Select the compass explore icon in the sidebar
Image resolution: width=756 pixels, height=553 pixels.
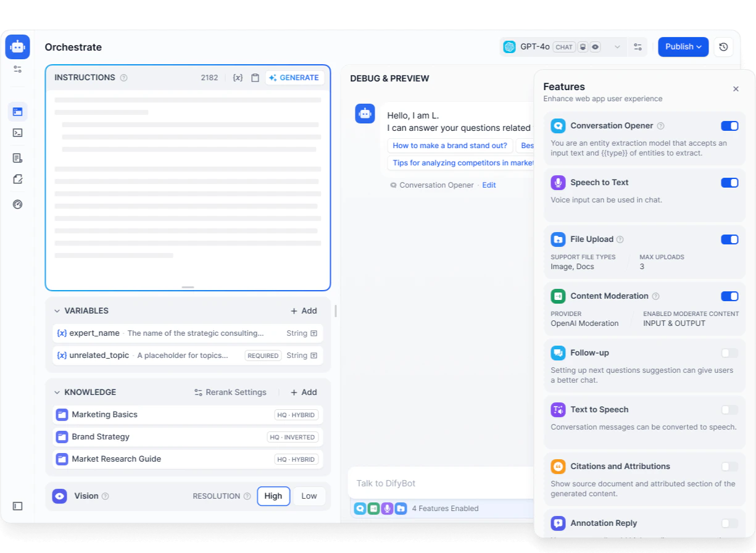pyautogui.click(x=17, y=204)
